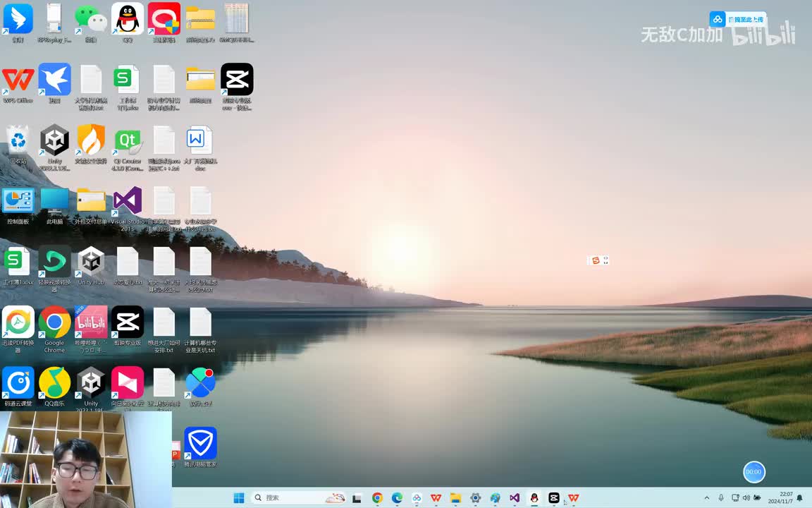
Task: Click the Sogou input method floating bar
Action: click(x=598, y=260)
